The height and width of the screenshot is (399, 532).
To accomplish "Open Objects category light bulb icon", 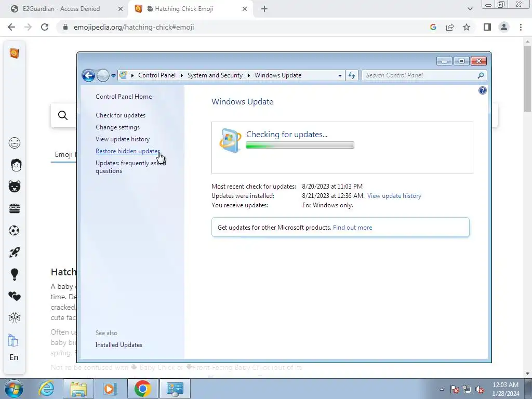I will point(14,274).
